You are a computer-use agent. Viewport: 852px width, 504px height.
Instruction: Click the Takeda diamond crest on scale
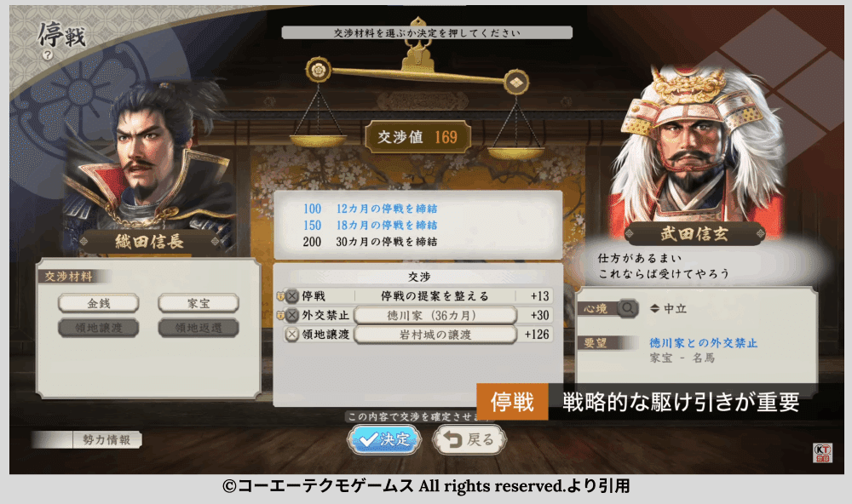(x=515, y=83)
